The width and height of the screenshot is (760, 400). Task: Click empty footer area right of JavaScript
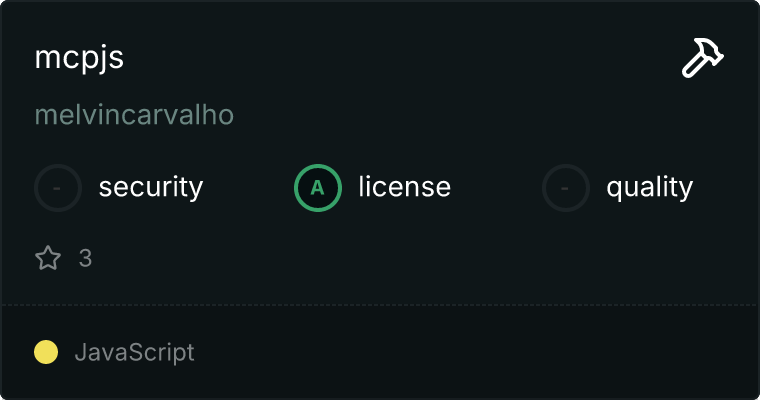(480, 352)
